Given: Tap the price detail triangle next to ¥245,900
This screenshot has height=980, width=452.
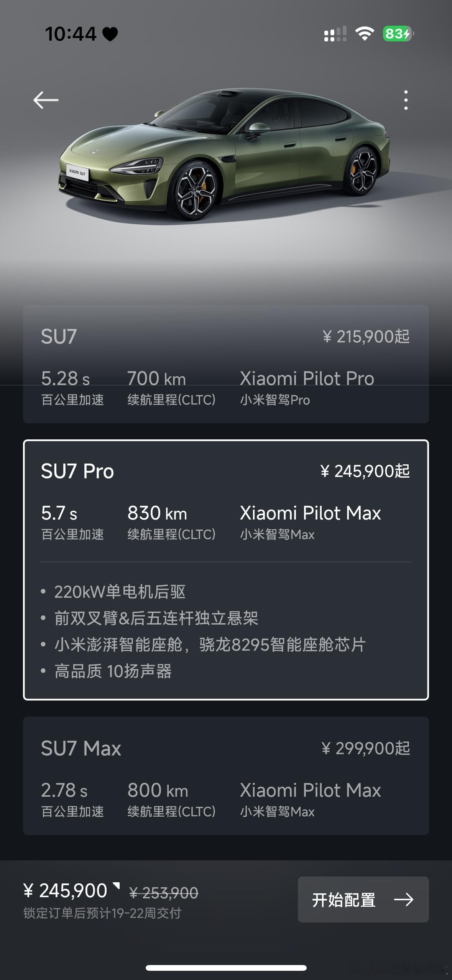Looking at the screenshot, I should [x=116, y=885].
